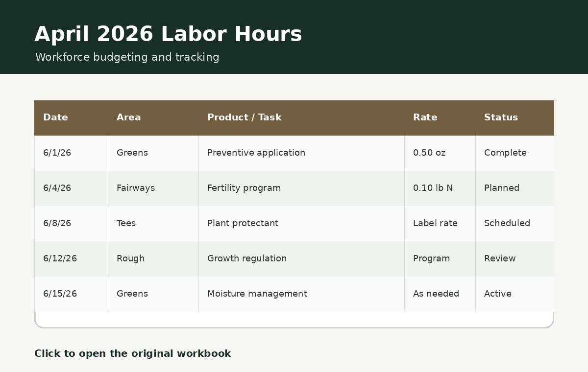588x372 pixels.
Task: Click the Plant protectant task cell
Action: click(x=301, y=223)
